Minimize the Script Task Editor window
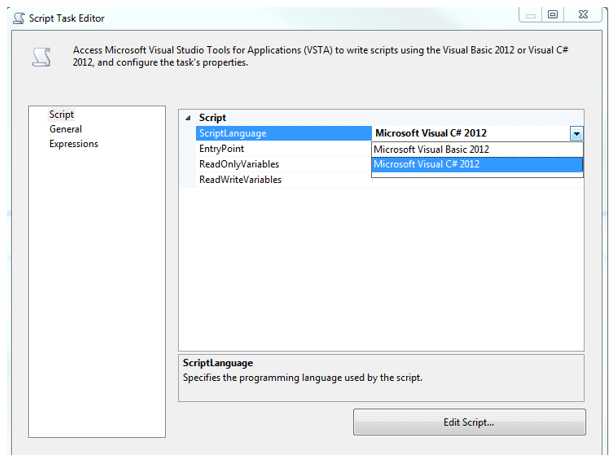Viewport: 611px width, 456px height. click(x=532, y=15)
